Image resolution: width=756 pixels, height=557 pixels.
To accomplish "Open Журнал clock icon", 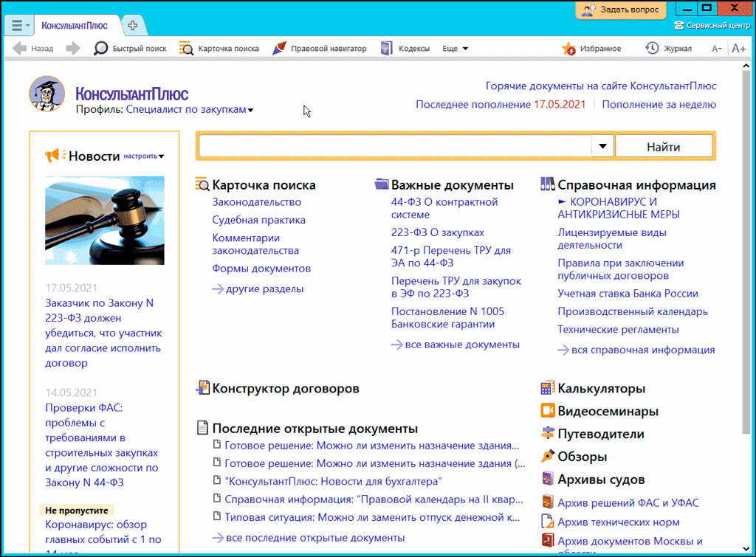I will (x=652, y=48).
